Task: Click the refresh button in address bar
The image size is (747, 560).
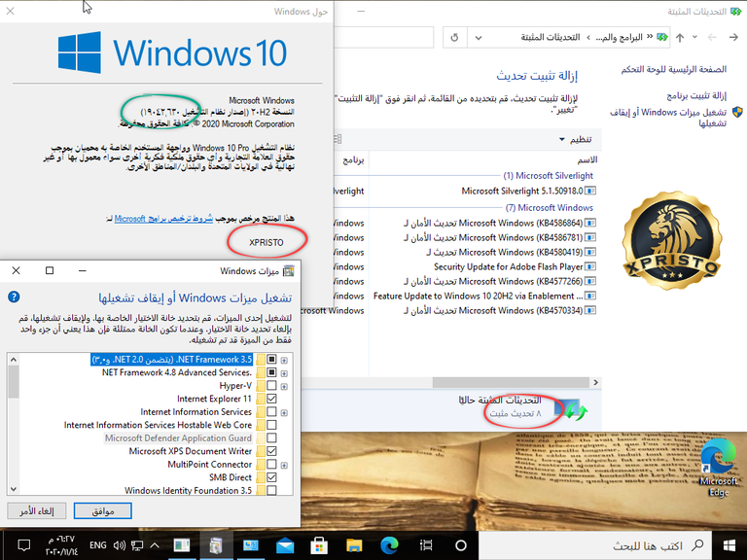Action: point(454,37)
